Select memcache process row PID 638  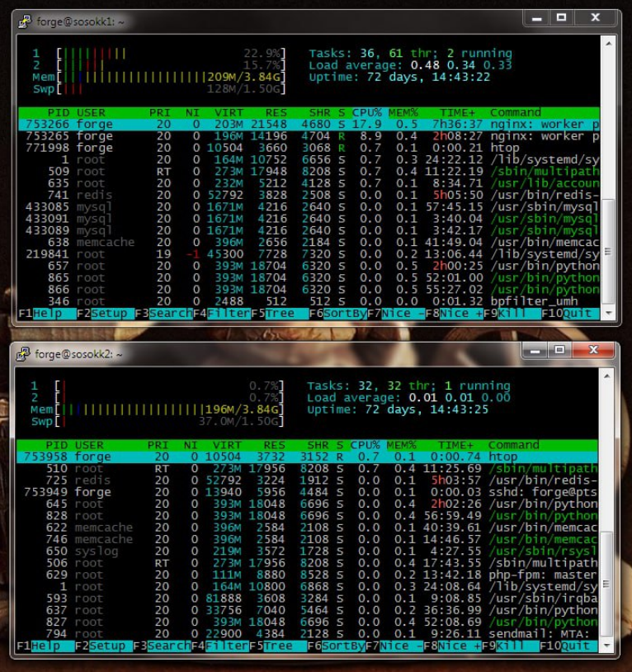[309, 243]
